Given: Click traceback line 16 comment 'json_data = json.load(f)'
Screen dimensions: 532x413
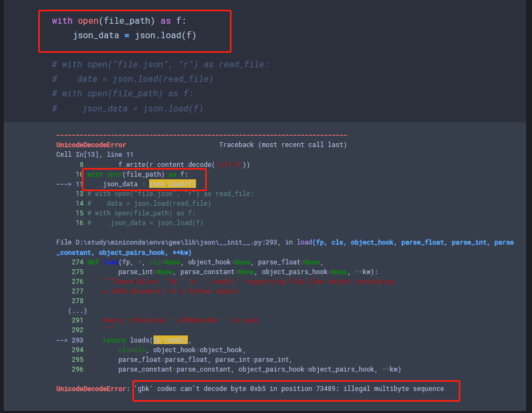Looking at the screenshot, I should pos(145,223).
